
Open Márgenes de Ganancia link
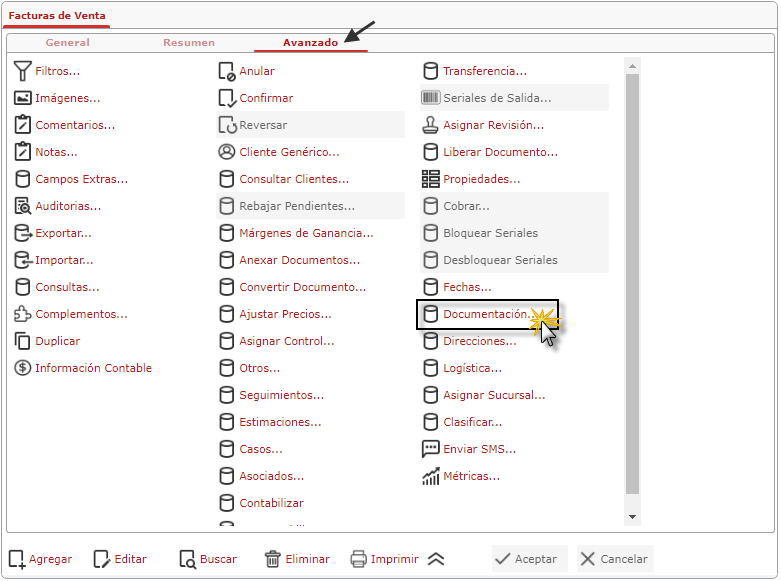coord(306,233)
